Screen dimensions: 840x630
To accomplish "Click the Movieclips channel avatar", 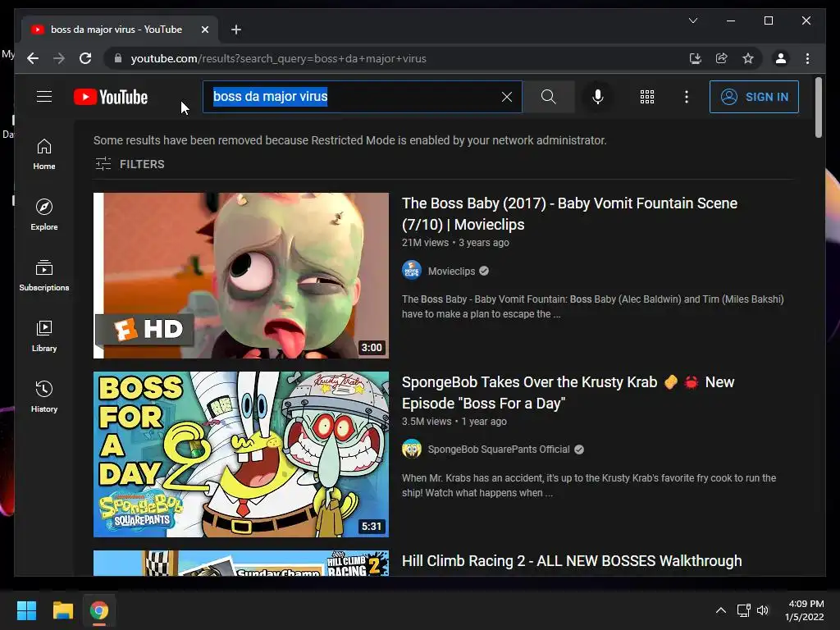I will [412, 271].
